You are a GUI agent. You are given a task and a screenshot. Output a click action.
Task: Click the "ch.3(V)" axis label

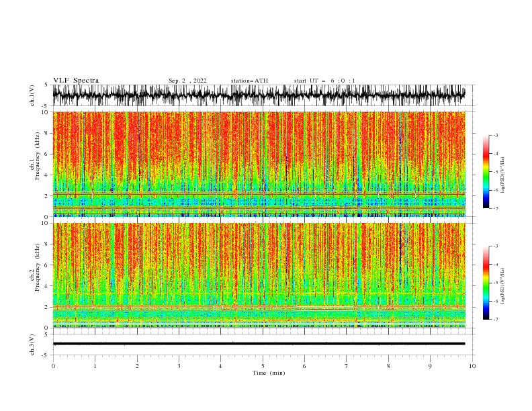[x=32, y=345]
